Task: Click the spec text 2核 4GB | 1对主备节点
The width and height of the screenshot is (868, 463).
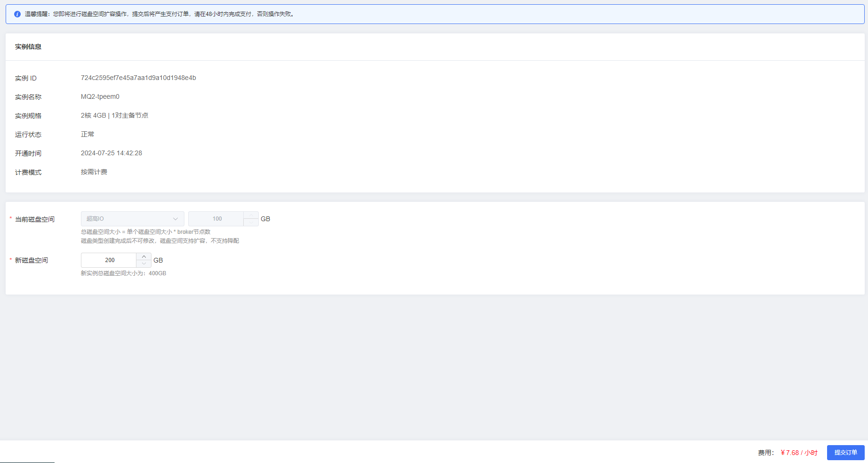Action: (x=114, y=116)
